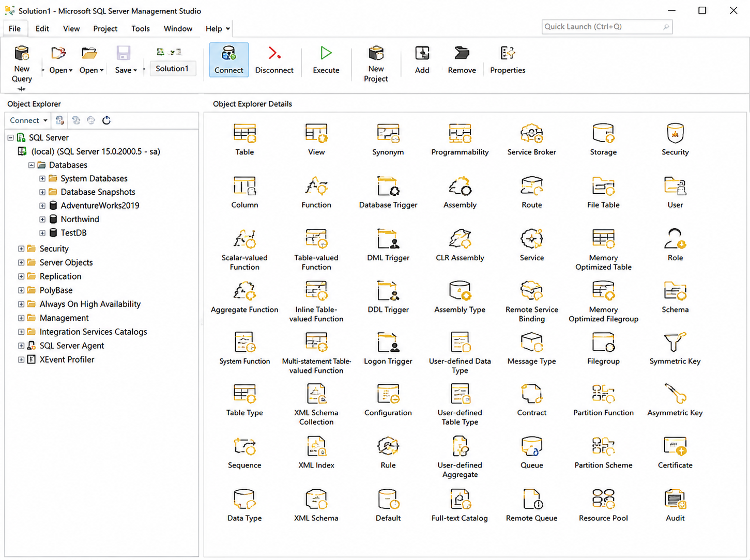Collapse the Databases folder

(32, 165)
